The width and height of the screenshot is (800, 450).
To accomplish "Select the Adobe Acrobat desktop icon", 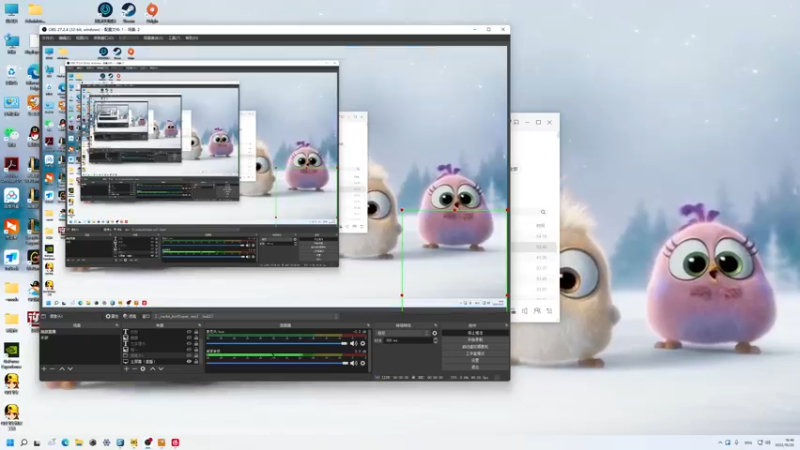I will [x=11, y=168].
